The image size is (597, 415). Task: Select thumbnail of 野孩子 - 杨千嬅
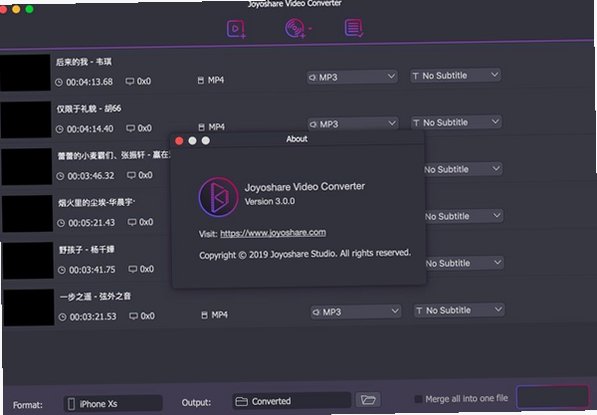(28, 260)
